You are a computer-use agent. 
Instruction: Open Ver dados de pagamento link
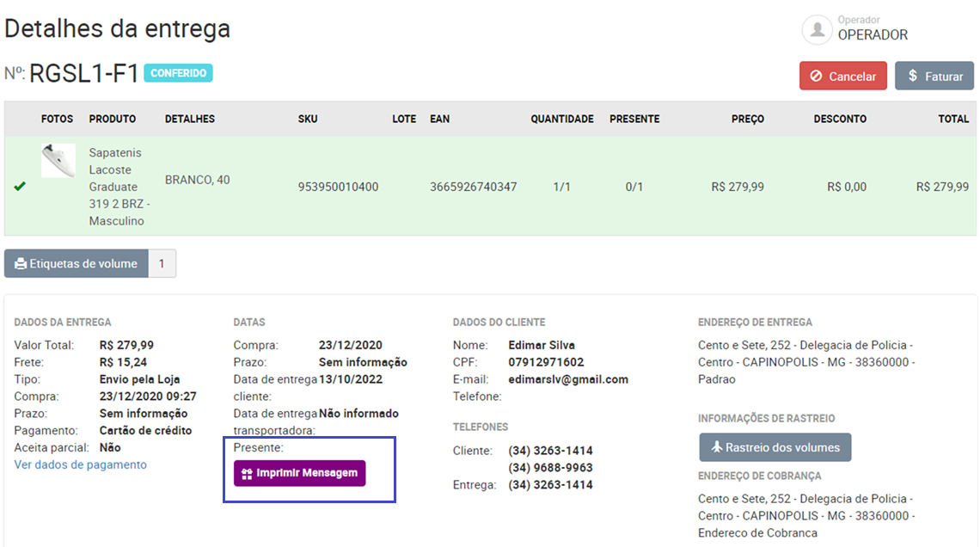point(80,464)
